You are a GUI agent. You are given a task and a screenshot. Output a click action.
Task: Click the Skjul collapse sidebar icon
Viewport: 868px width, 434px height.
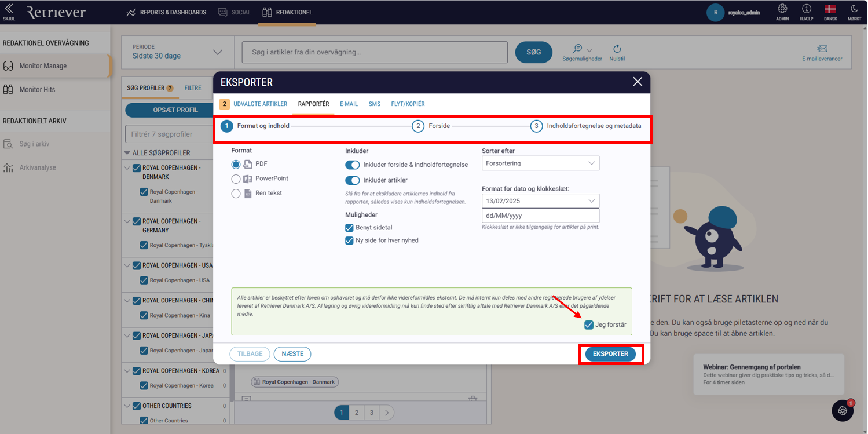(9, 9)
